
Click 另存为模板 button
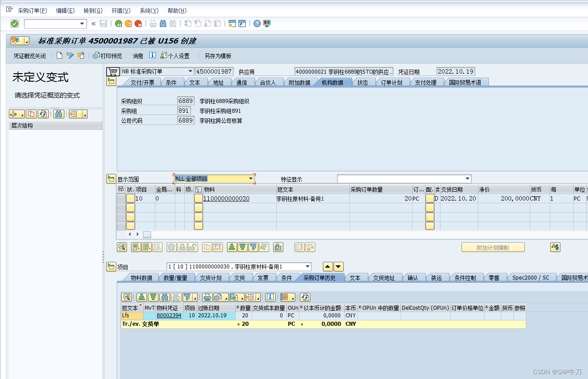[x=218, y=56]
